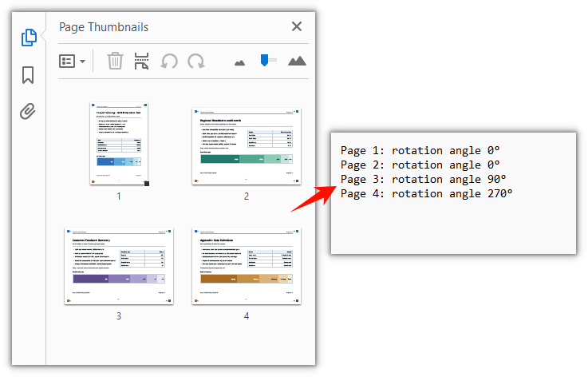Click the text 'Page 1: rotation angle 0°'
The height and width of the screenshot is (377, 588).
[x=420, y=151]
